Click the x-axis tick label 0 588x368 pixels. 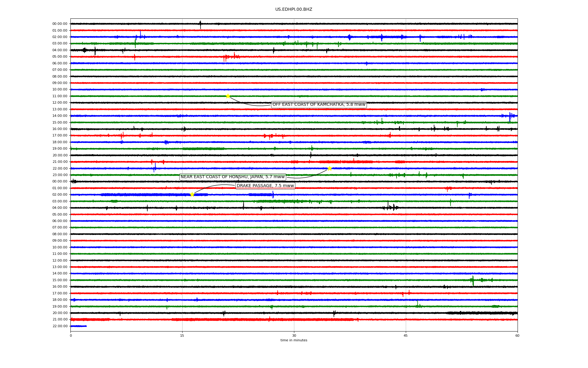click(71, 335)
